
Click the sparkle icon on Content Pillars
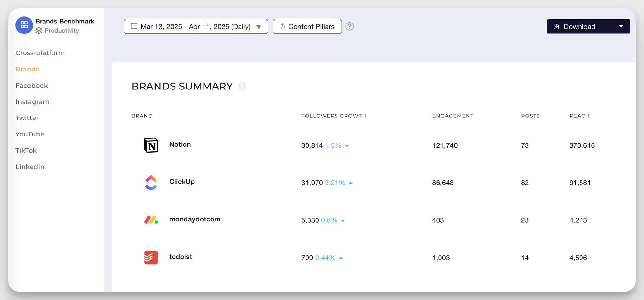tap(283, 26)
